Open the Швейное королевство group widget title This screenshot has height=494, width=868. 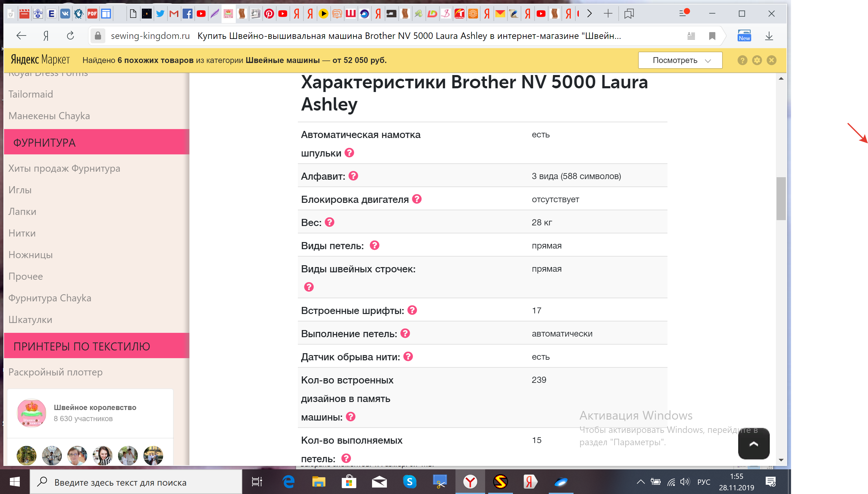point(95,407)
